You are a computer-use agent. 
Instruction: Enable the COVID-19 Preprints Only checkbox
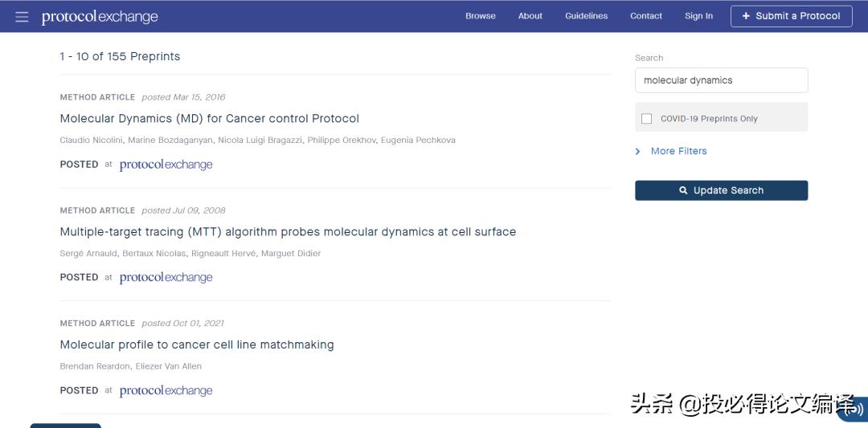pos(647,119)
